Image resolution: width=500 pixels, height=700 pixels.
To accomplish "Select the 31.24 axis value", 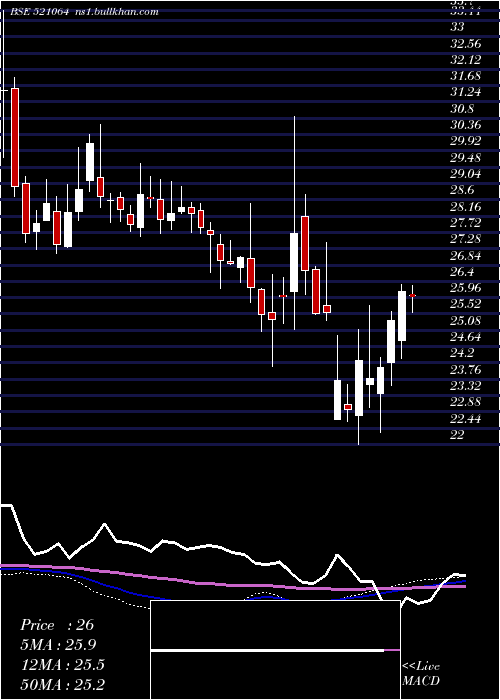I will coord(464,92).
